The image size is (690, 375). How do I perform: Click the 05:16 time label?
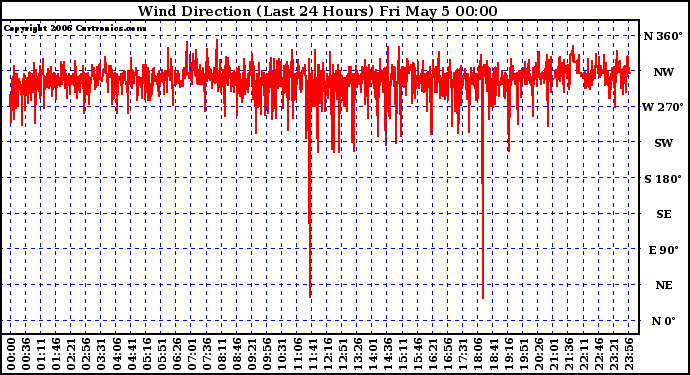pyautogui.click(x=146, y=354)
